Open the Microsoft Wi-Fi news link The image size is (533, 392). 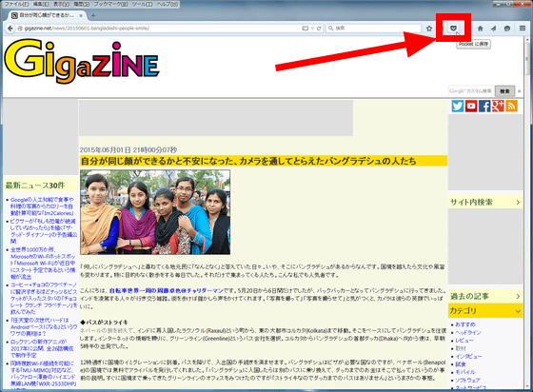(43, 264)
